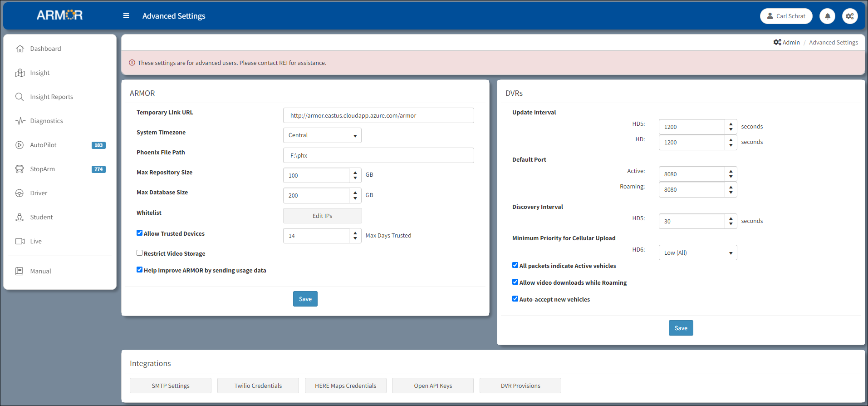Click the AutoPilot play-circle icon
The image size is (868, 406).
[20, 145]
